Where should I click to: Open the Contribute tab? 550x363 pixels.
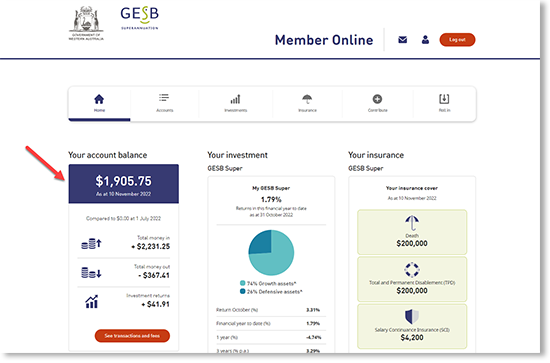point(377,104)
